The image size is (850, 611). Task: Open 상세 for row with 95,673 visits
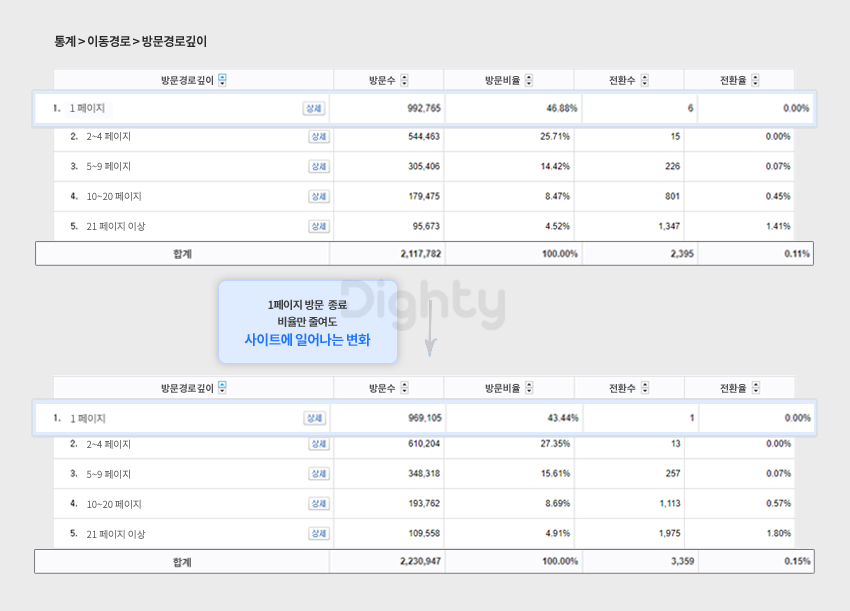(x=319, y=226)
